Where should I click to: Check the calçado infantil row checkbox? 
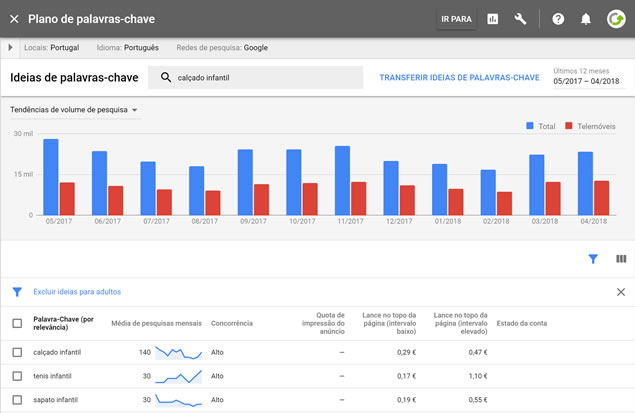click(17, 352)
